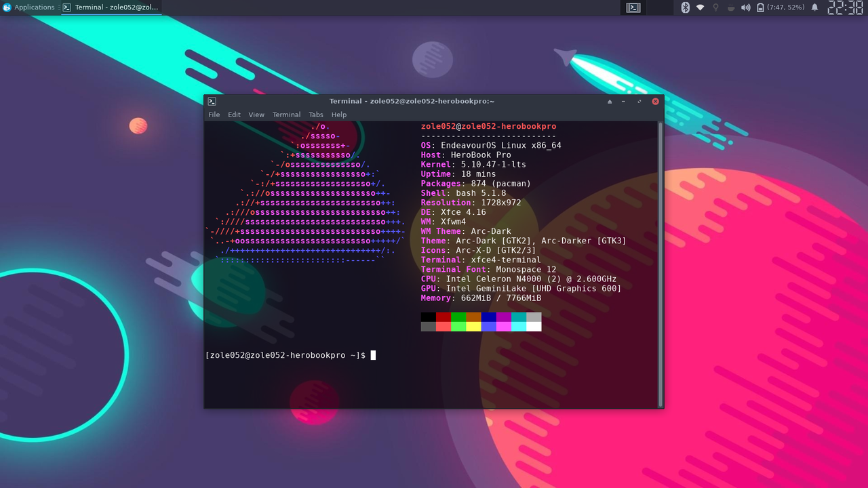The height and width of the screenshot is (488, 868).
Task: Click the 'Host: HeroBook Pro' line
Action: coord(466,155)
